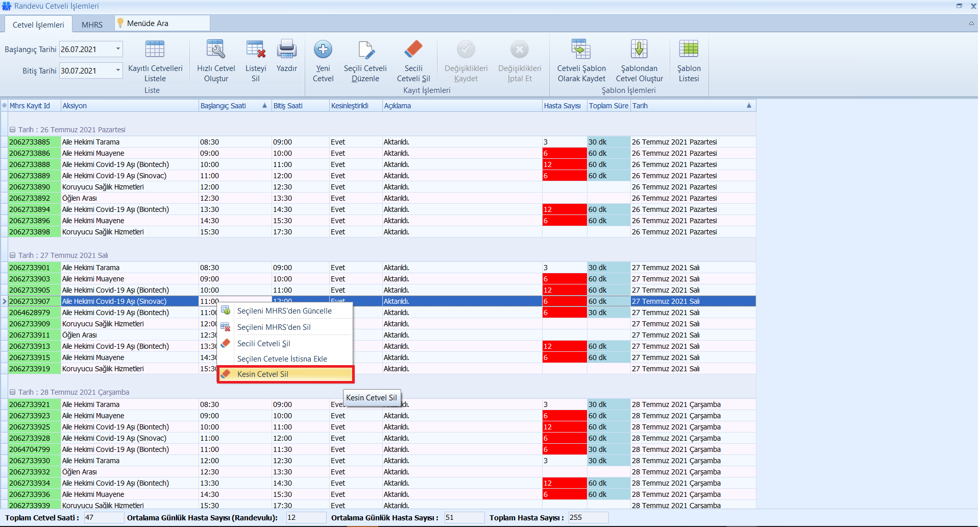Image resolution: width=980 pixels, height=527 pixels.
Task: Click the Yazdır printer icon
Action: point(286,50)
